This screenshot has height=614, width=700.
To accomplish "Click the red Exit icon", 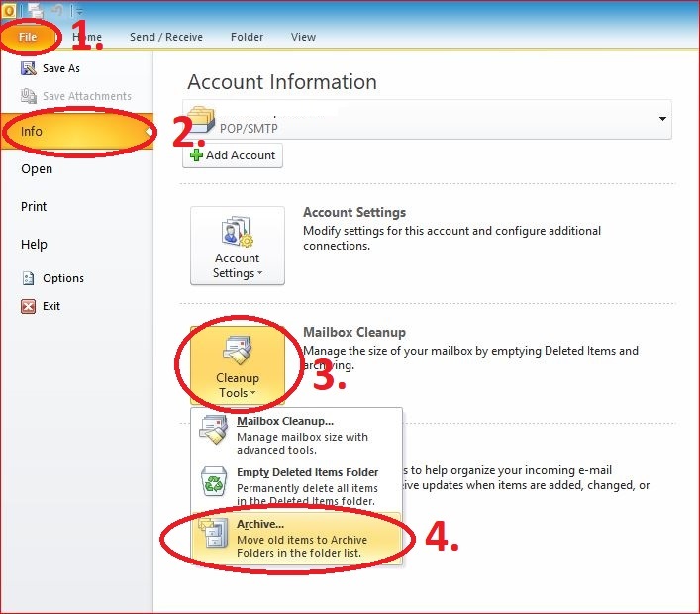I will [x=28, y=306].
